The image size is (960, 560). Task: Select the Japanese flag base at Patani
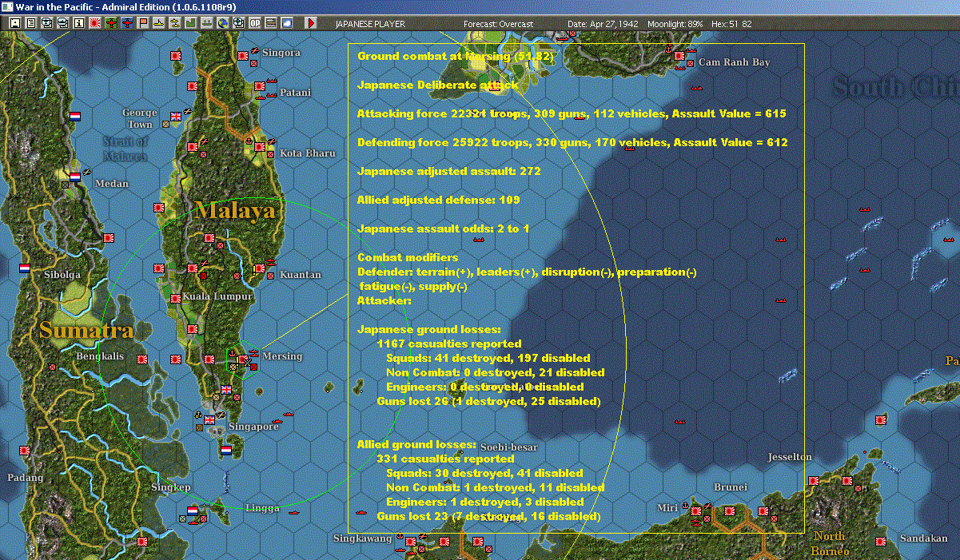259,86
